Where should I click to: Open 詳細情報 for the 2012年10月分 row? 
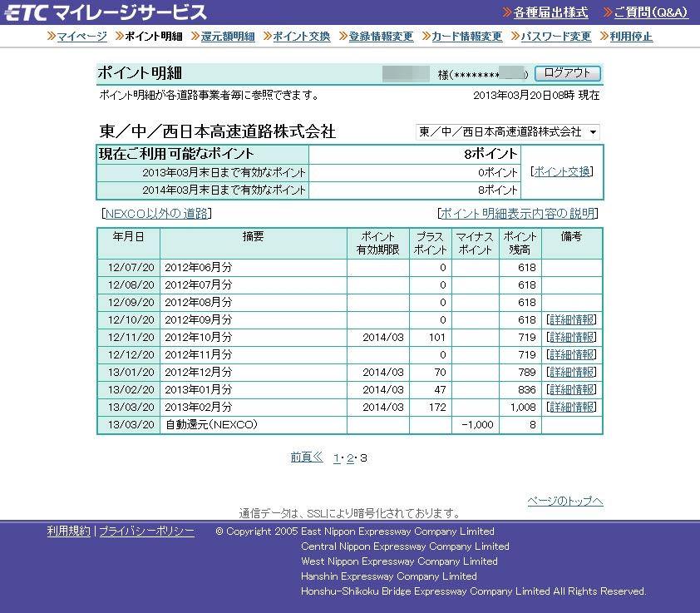click(x=572, y=338)
